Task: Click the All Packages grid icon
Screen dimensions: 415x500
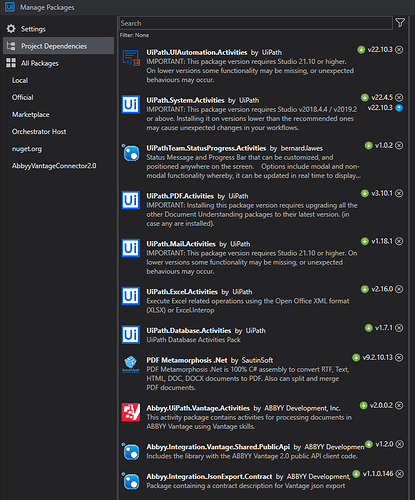Action: coord(11,63)
